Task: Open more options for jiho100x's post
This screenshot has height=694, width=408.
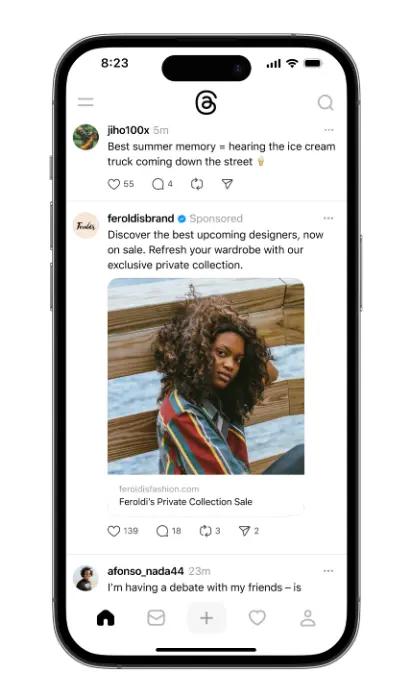Action: 328,130
